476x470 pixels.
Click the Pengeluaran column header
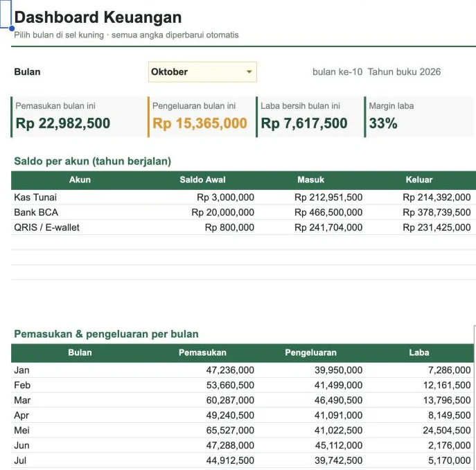coord(310,352)
